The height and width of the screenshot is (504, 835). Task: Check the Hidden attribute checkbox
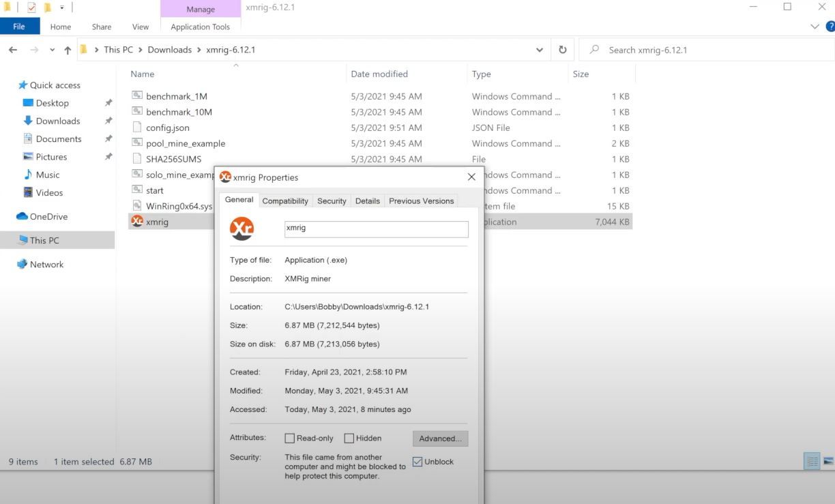pos(349,439)
